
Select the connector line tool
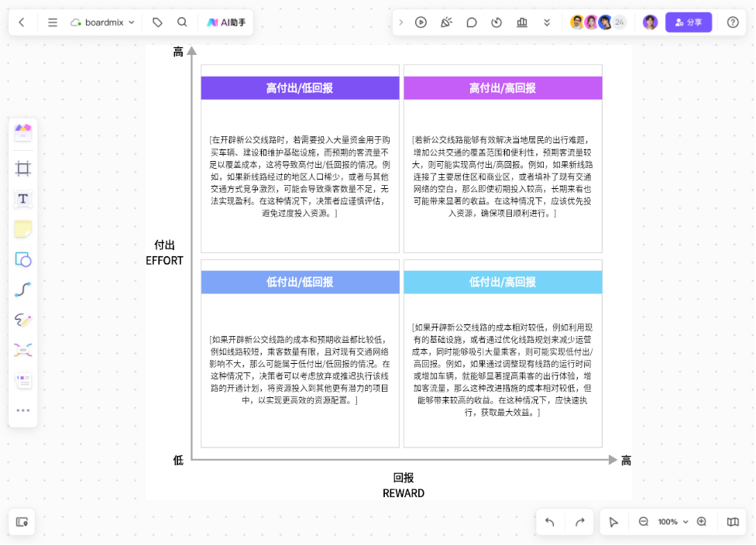(23, 290)
